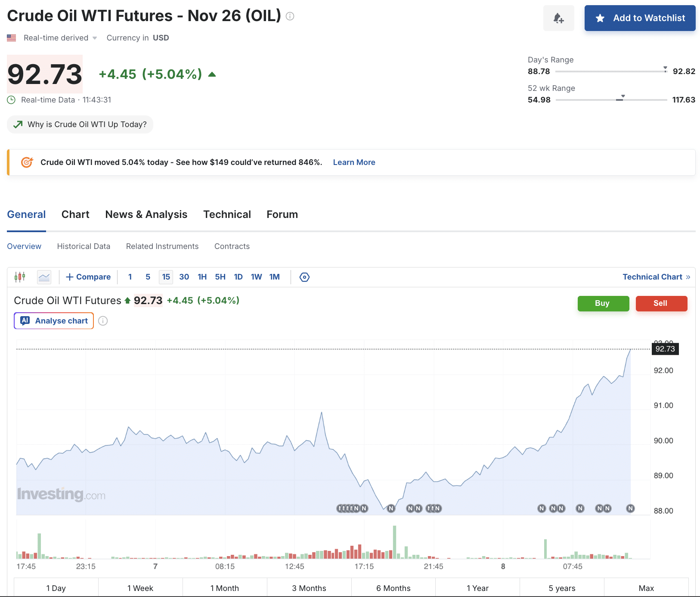This screenshot has width=700, height=597.
Task: Select the 30 minute interval
Action: (184, 277)
